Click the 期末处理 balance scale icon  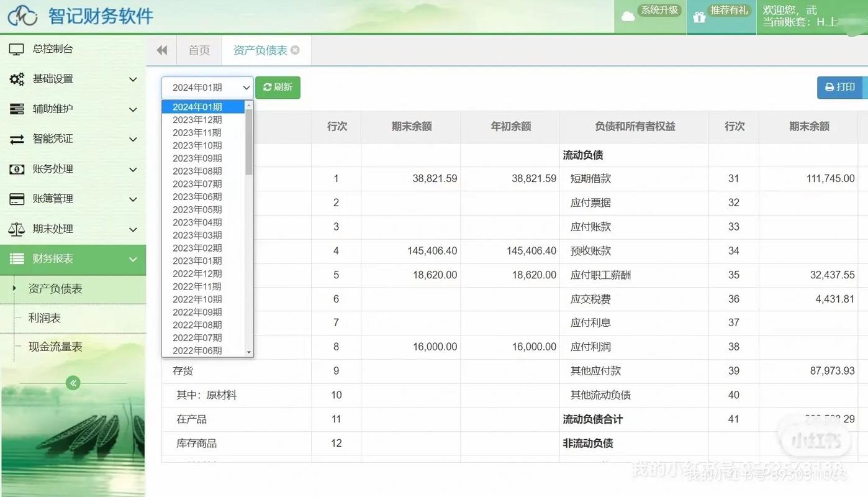[x=17, y=229]
